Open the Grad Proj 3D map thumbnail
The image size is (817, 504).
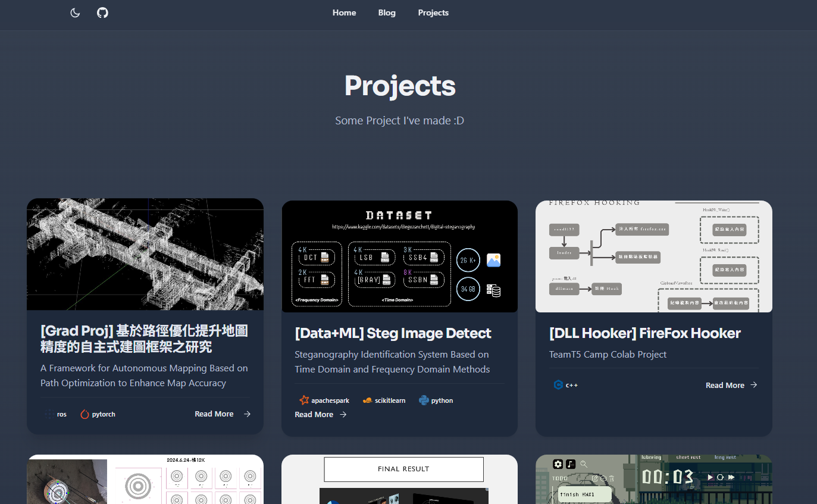point(145,254)
